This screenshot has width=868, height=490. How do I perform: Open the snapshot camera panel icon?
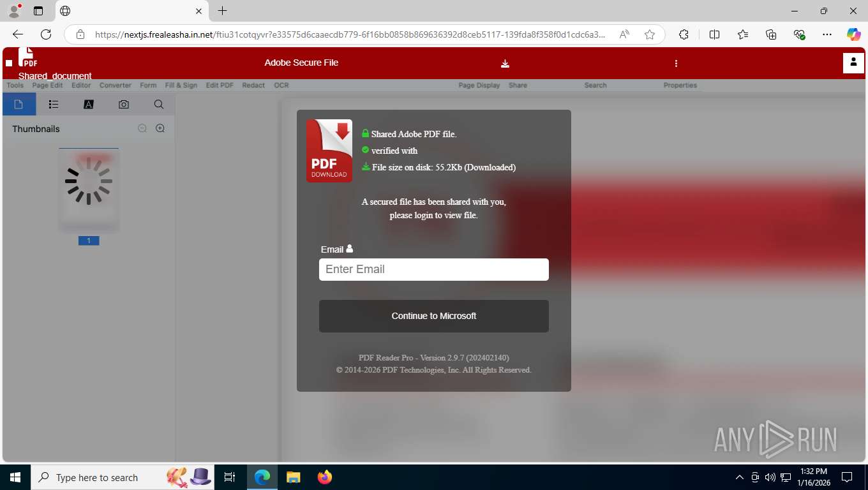pyautogui.click(x=124, y=104)
